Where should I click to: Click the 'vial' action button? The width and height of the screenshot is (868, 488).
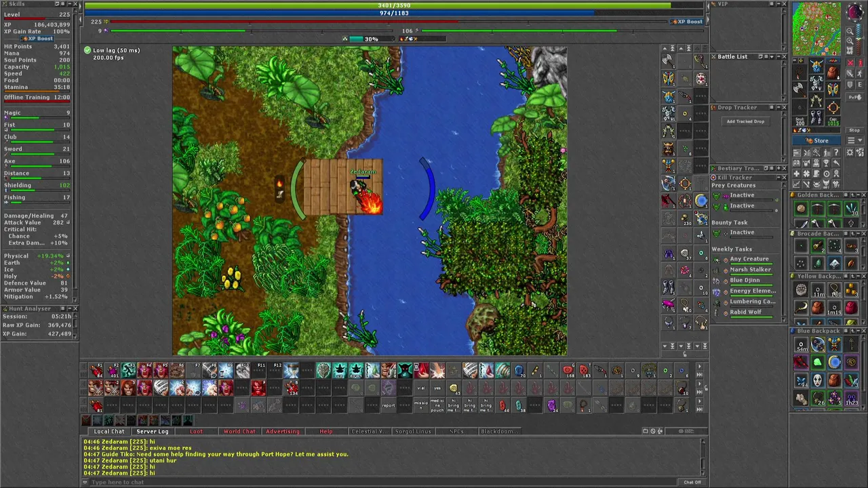(x=421, y=388)
